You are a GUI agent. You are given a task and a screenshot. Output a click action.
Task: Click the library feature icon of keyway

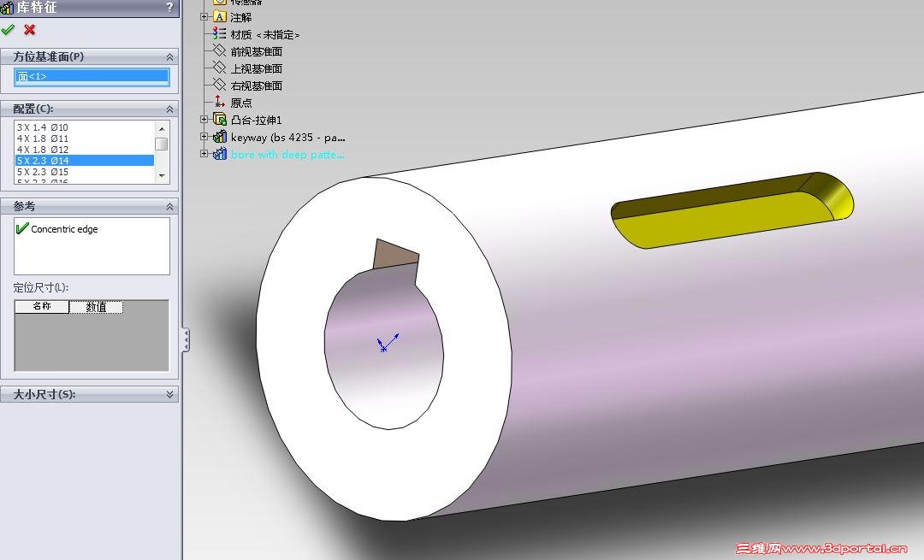click(x=219, y=137)
